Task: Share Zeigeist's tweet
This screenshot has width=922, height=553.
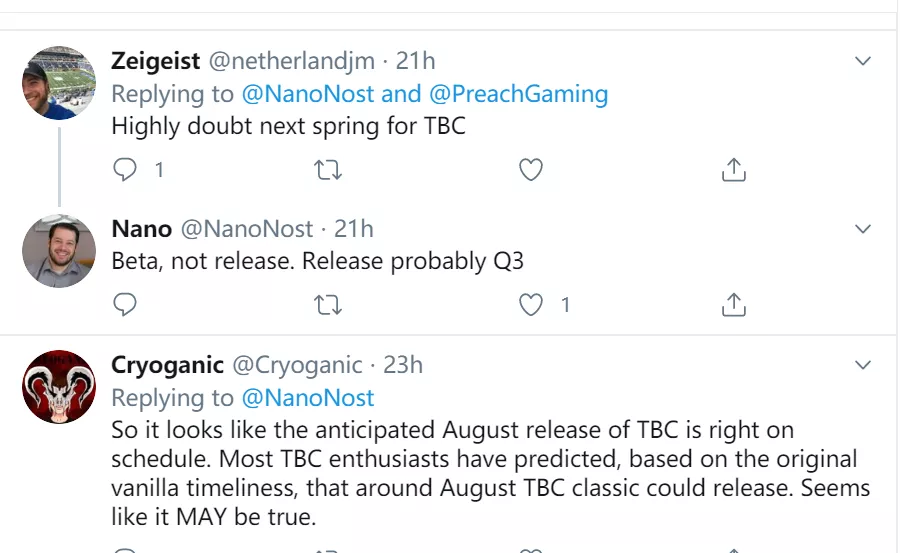Action: click(734, 170)
